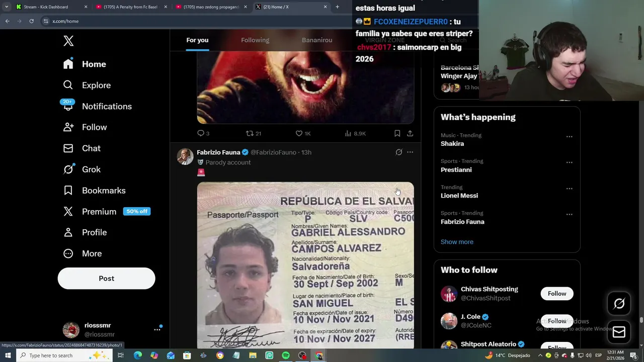This screenshot has width=644, height=362.
Task: Reply to post with 3 comments
Action: click(203, 133)
